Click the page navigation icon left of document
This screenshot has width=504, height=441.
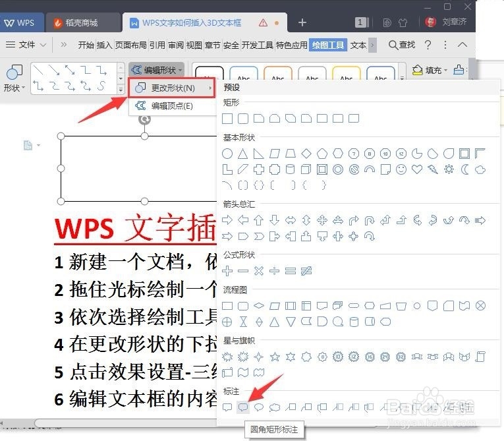[28, 146]
